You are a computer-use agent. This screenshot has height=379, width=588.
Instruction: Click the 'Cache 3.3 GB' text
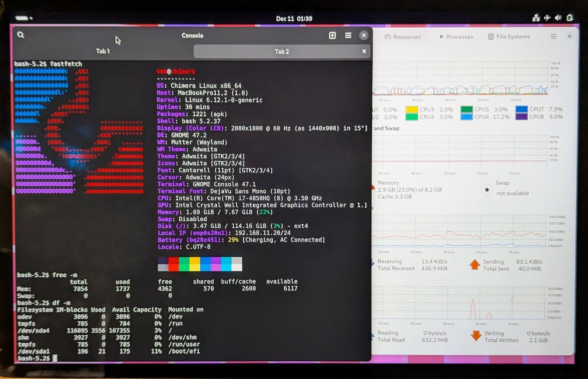pos(395,197)
